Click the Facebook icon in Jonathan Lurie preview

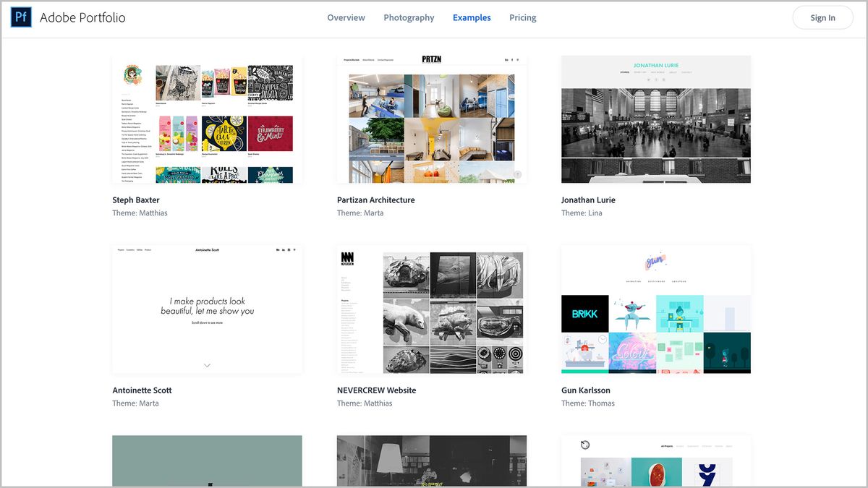tap(656, 80)
